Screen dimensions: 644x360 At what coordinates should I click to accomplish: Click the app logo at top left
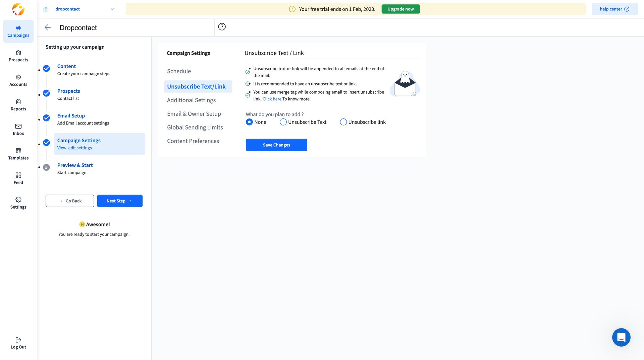[18, 9]
